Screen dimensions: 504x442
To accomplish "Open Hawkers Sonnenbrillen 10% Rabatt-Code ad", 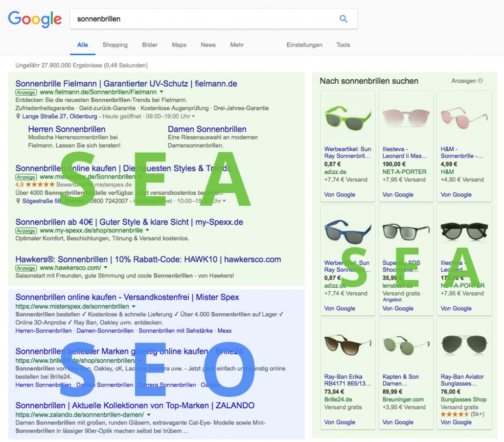I will point(148,259).
